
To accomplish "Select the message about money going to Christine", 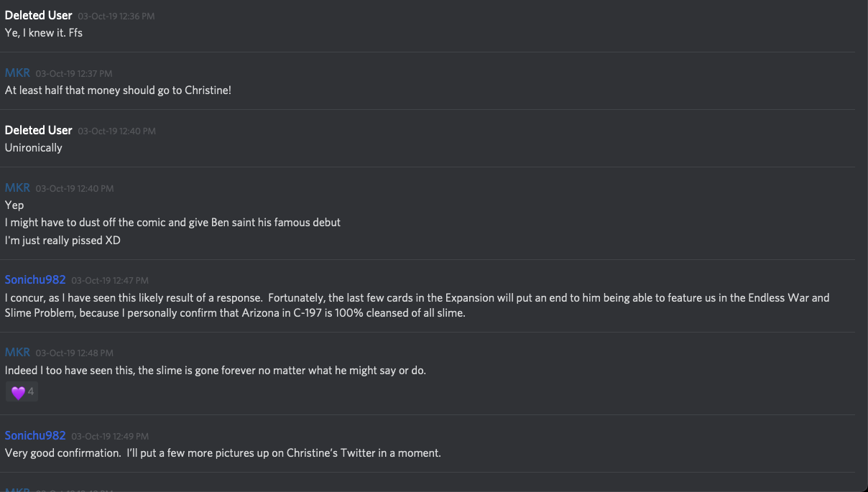I will [118, 90].
